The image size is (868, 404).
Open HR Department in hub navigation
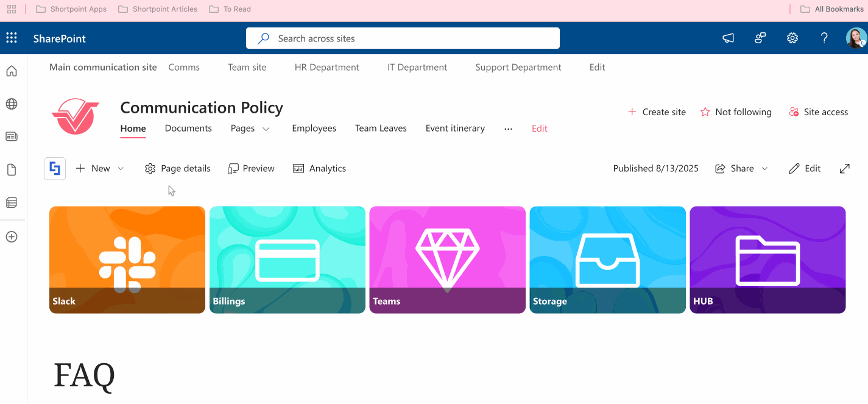pos(327,68)
